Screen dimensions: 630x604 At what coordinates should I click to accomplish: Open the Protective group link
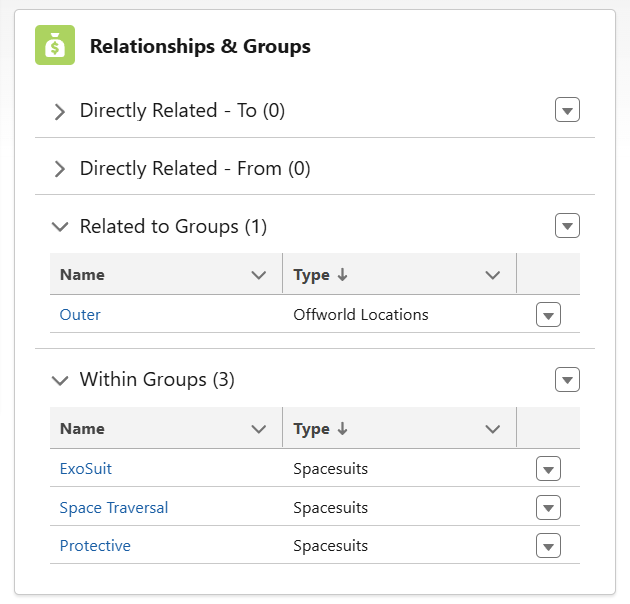pyautogui.click(x=95, y=546)
